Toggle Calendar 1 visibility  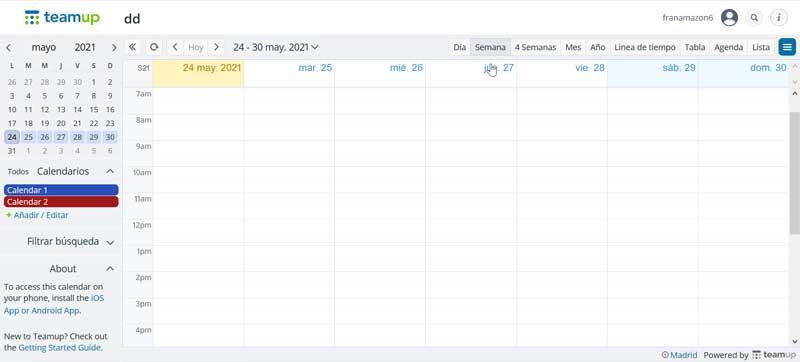tap(61, 190)
